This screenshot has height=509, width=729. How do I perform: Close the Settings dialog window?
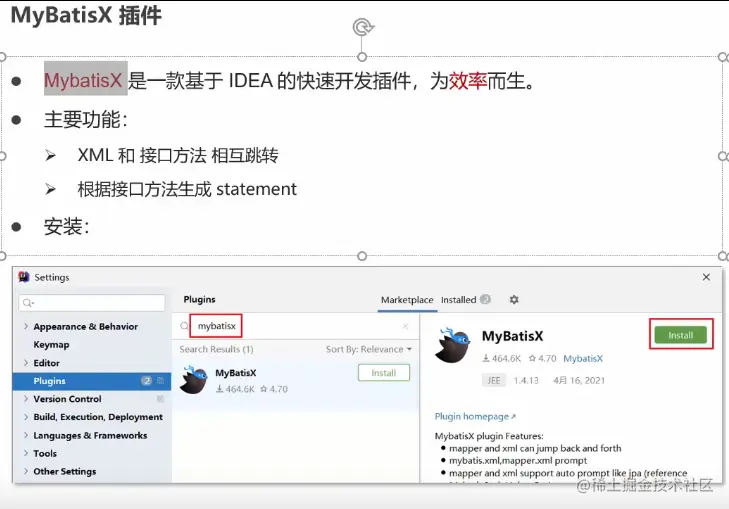(706, 277)
